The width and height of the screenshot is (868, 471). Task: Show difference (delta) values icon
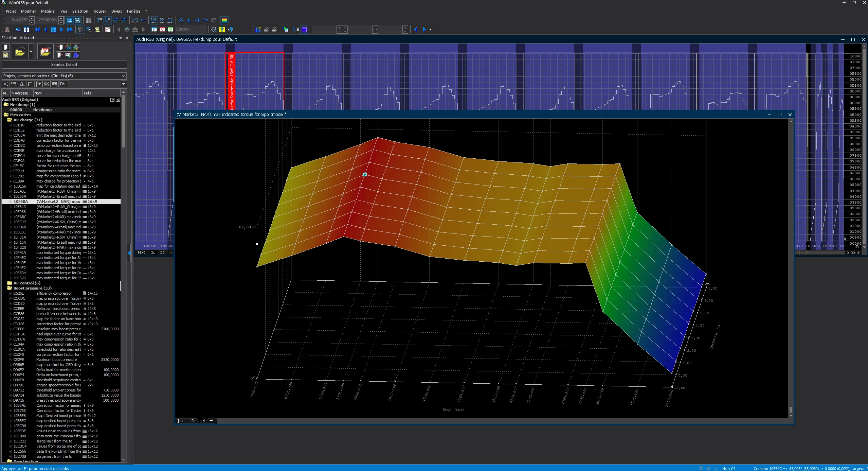189,20
